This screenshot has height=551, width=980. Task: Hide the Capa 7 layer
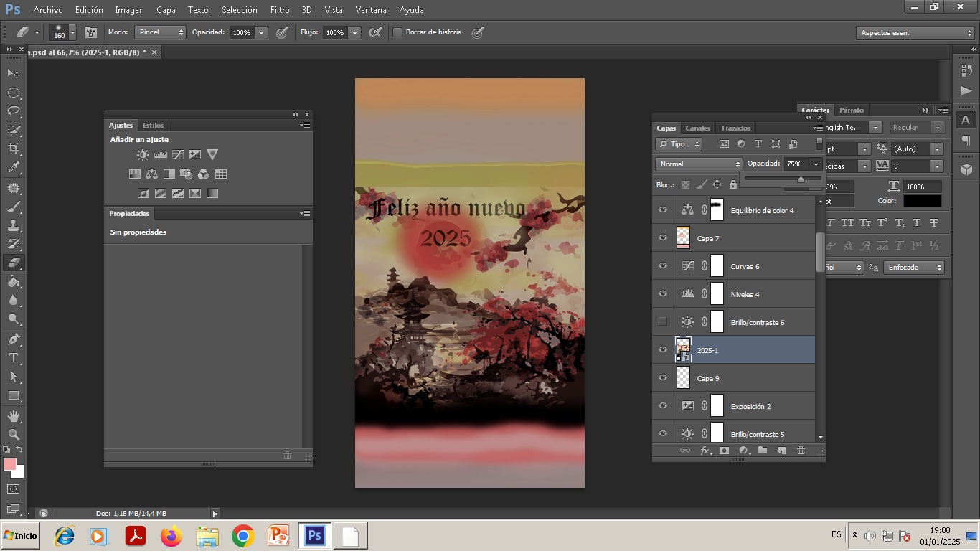tap(663, 238)
